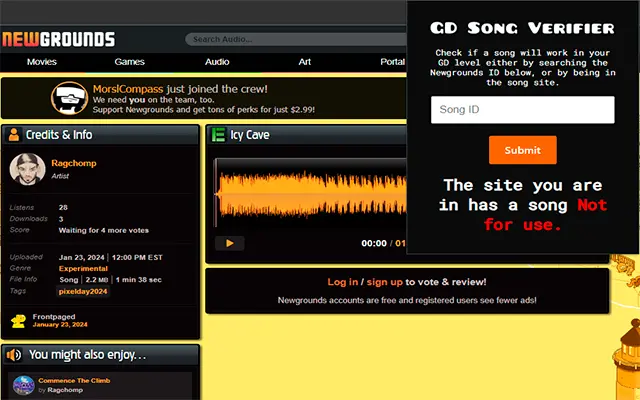Click the pixelday2024 tag
This screenshot has width=640, height=400.
[83, 291]
